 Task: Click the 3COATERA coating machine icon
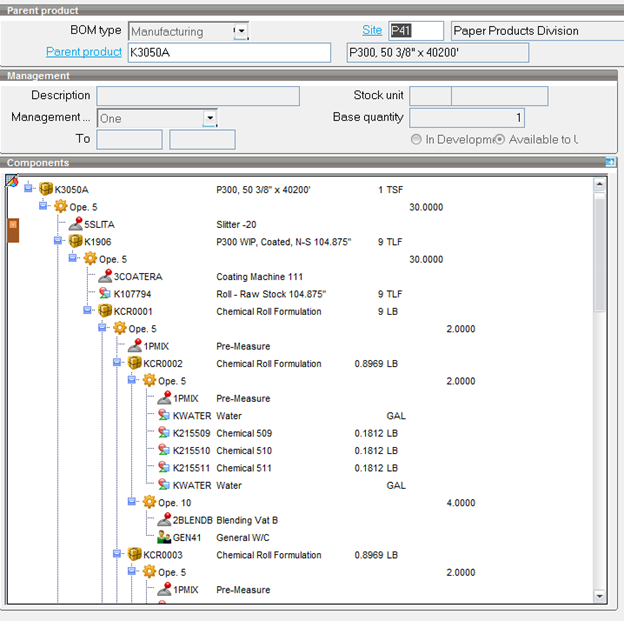[104, 277]
